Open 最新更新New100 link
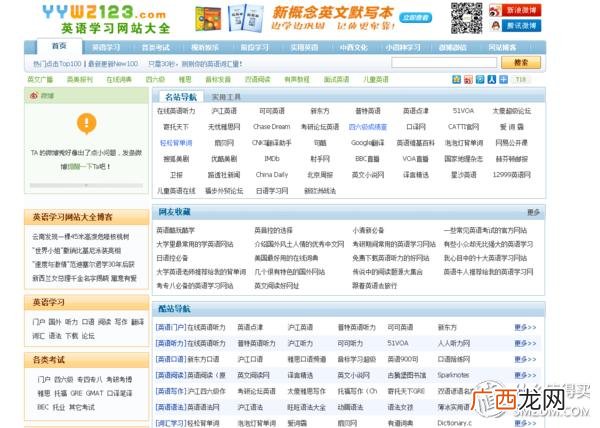Image resolution: width=600 pixels, height=428 pixels. pos(113,64)
